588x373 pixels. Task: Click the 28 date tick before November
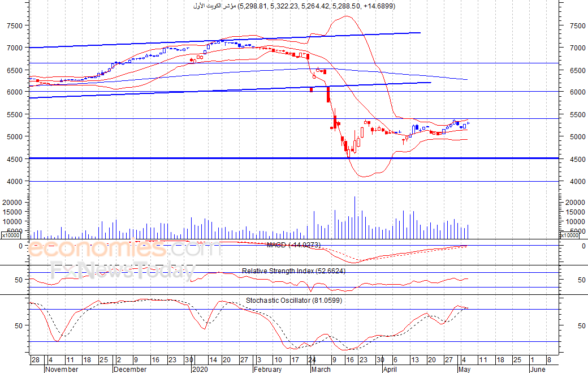pyautogui.click(x=35, y=360)
